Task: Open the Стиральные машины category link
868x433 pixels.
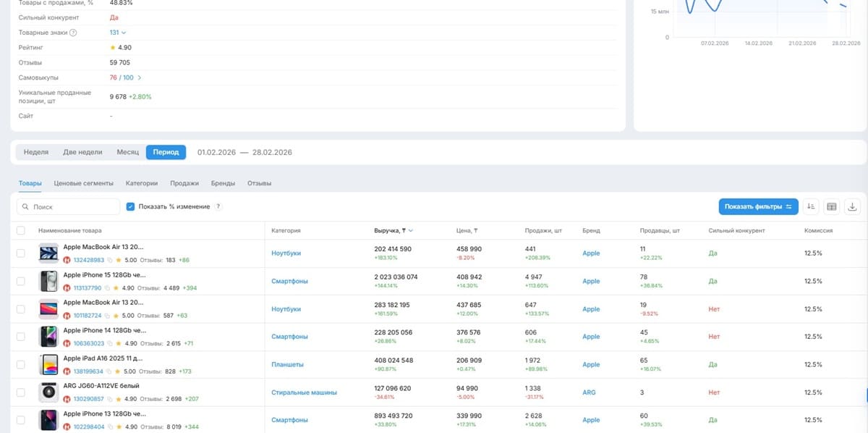Action: (x=305, y=392)
